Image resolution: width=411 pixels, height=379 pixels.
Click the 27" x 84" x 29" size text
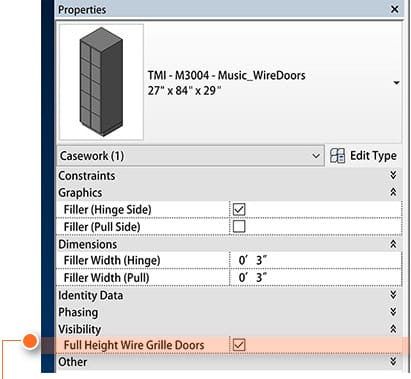pos(184,90)
